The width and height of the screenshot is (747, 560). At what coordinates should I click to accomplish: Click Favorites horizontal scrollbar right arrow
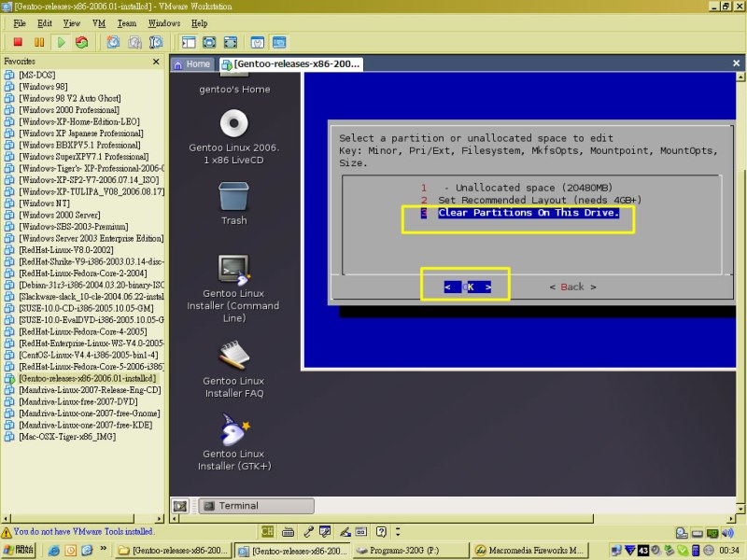160,518
